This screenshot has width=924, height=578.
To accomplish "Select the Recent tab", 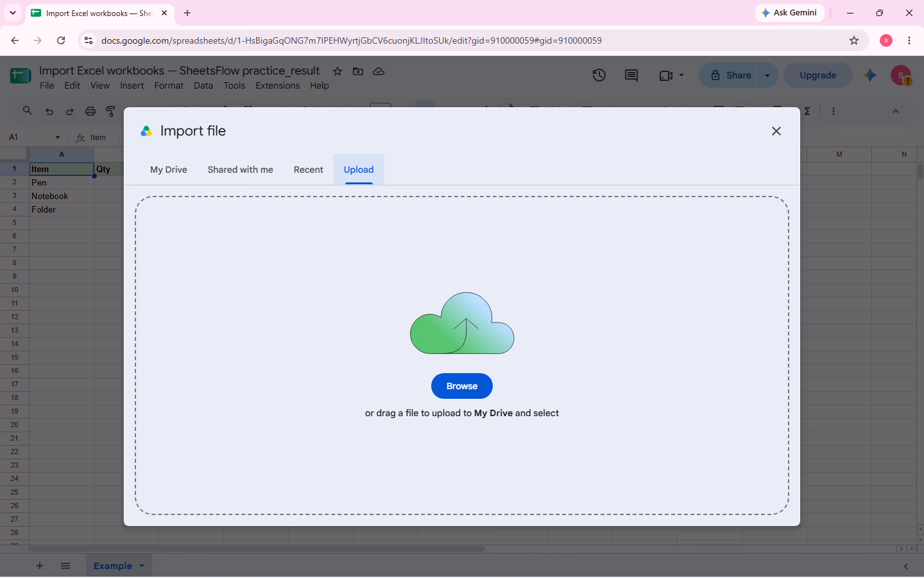I will [x=309, y=170].
